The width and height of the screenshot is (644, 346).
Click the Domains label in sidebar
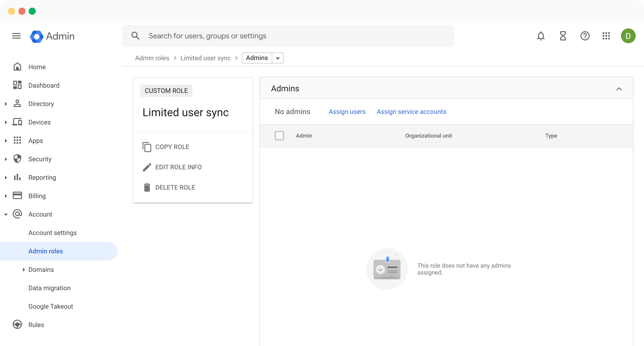pyautogui.click(x=41, y=269)
